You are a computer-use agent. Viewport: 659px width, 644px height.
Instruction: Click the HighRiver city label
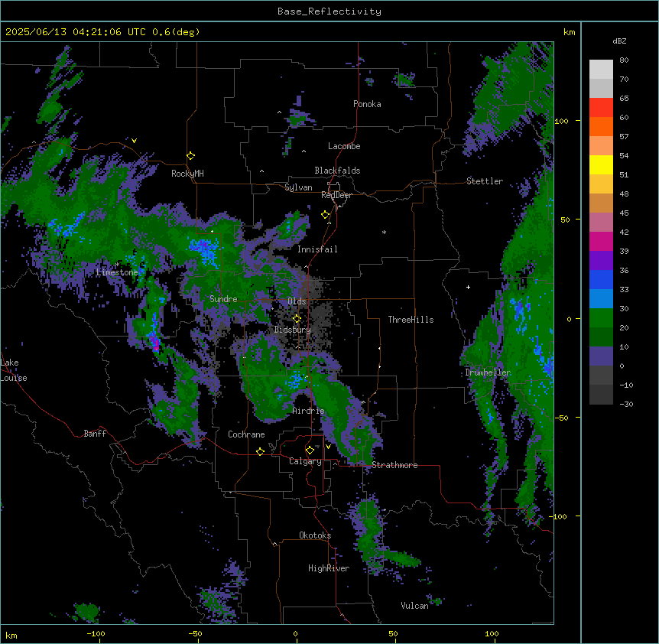tap(329, 568)
